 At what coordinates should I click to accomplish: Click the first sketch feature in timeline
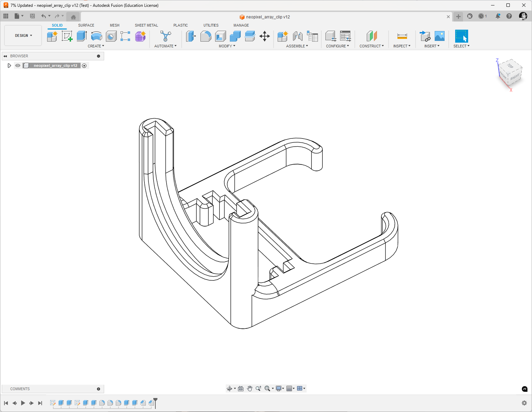[53, 403]
